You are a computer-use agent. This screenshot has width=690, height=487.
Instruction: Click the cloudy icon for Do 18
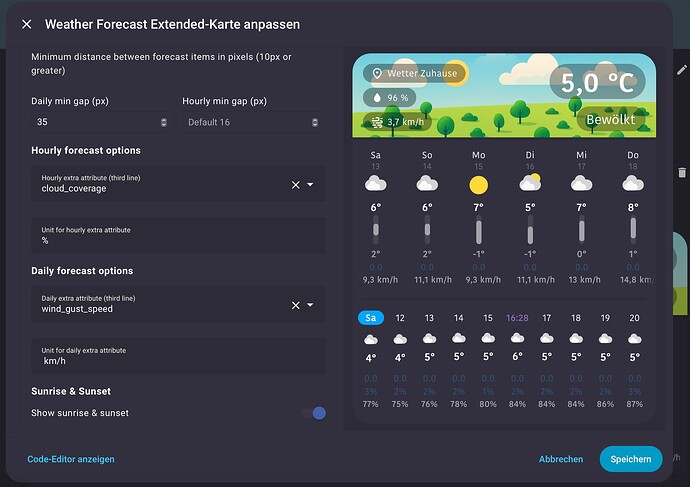point(633,183)
